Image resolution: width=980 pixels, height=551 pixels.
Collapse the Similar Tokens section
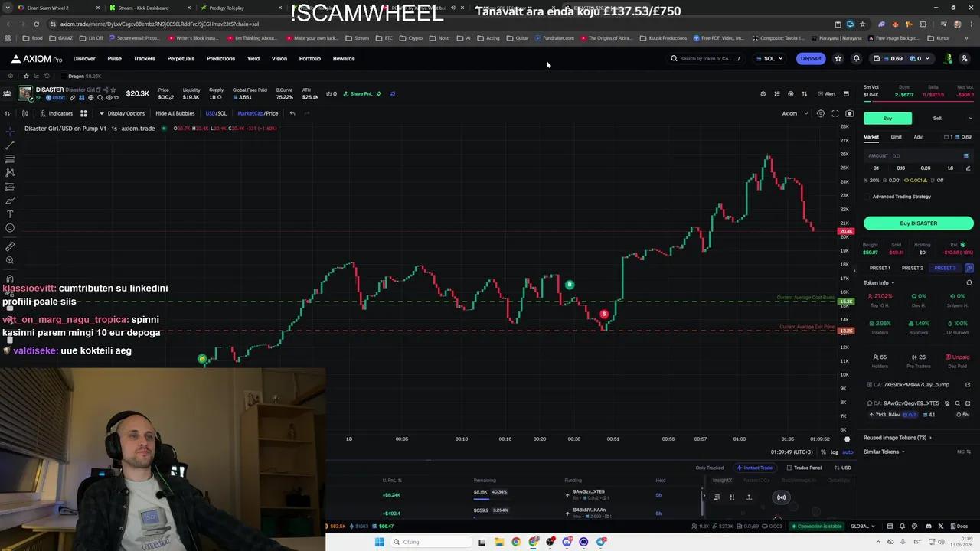tap(884, 452)
